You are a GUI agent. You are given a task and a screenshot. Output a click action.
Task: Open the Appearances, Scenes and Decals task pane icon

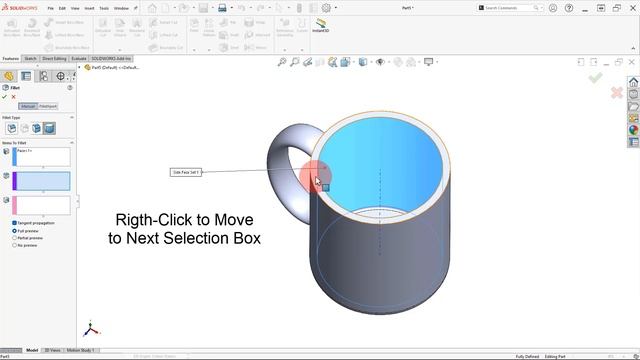[633, 130]
